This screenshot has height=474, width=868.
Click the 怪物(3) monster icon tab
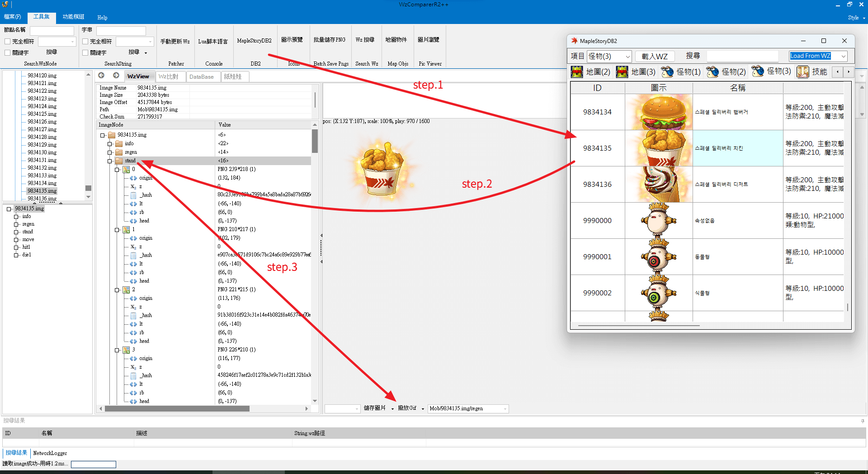[x=771, y=71]
